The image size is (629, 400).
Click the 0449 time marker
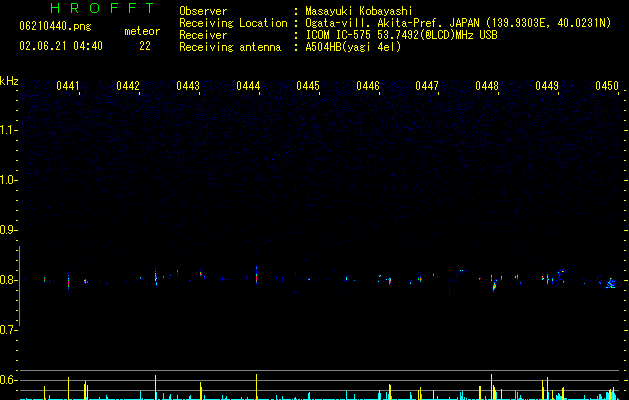tap(547, 85)
